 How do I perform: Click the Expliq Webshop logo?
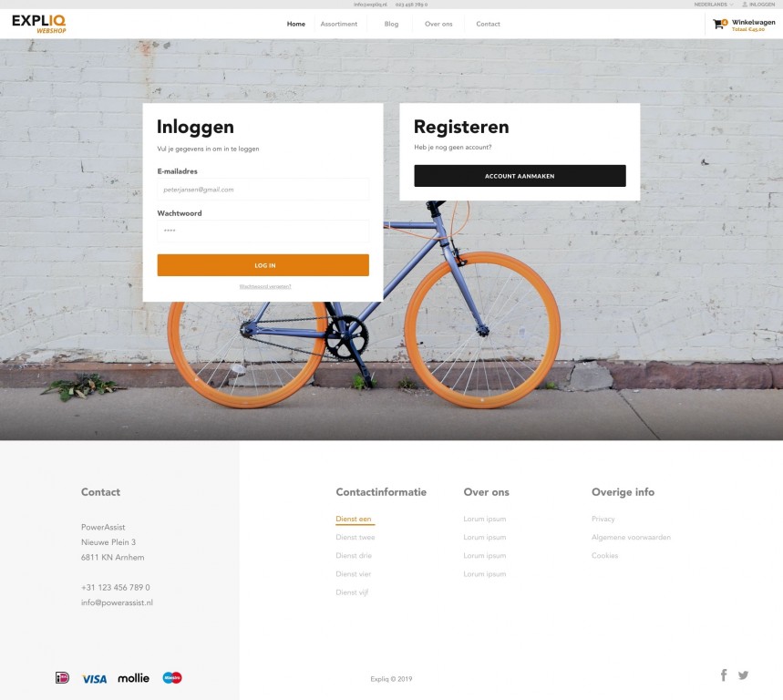[39, 24]
